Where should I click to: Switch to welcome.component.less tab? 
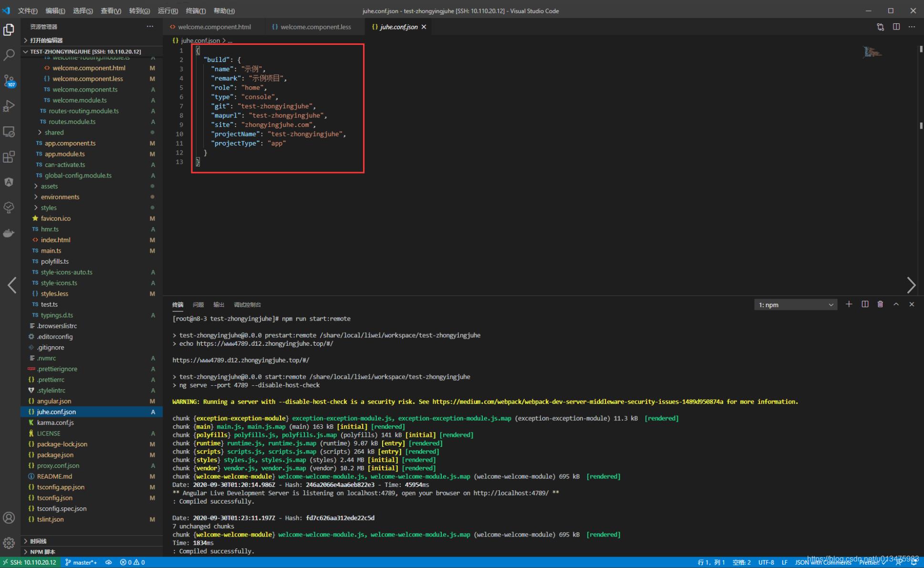point(315,27)
